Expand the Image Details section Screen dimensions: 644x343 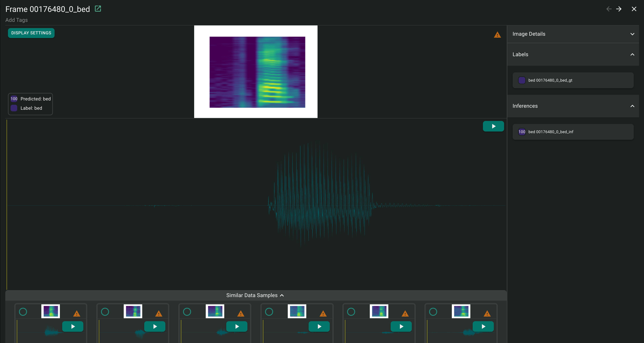632,34
